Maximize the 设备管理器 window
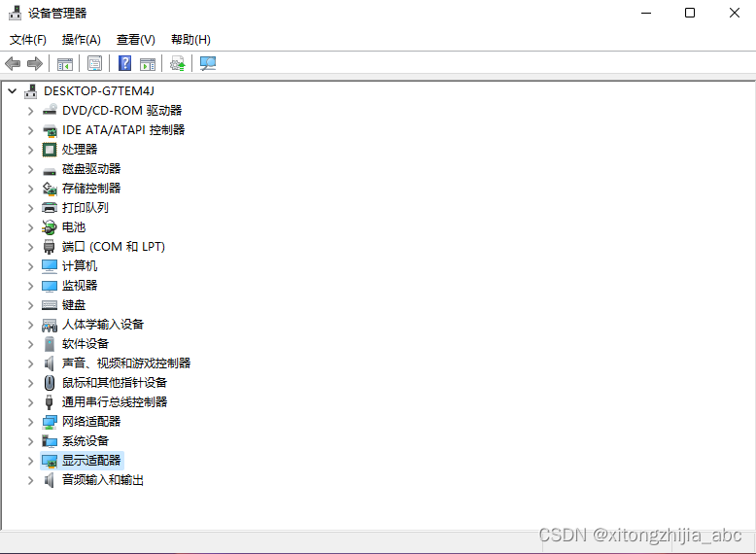Screen dimensions: 756x554 [x=690, y=13]
